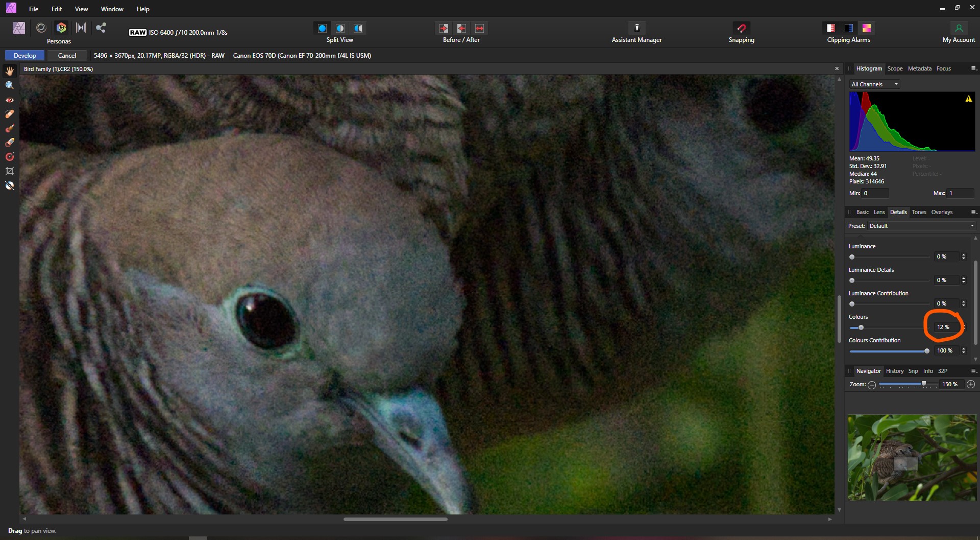Select the Blemish Removal tool
The width and height of the screenshot is (980, 540).
[x=10, y=113]
